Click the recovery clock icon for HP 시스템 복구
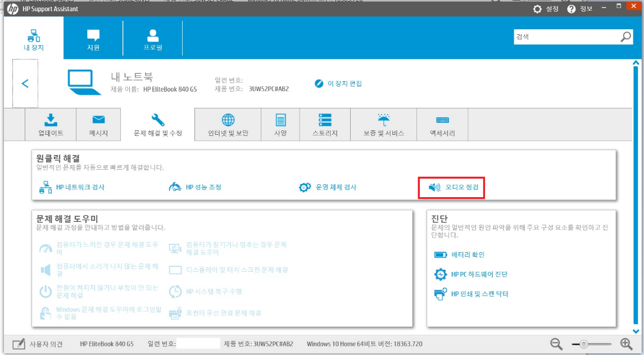The image size is (644, 355). pyautogui.click(x=175, y=292)
